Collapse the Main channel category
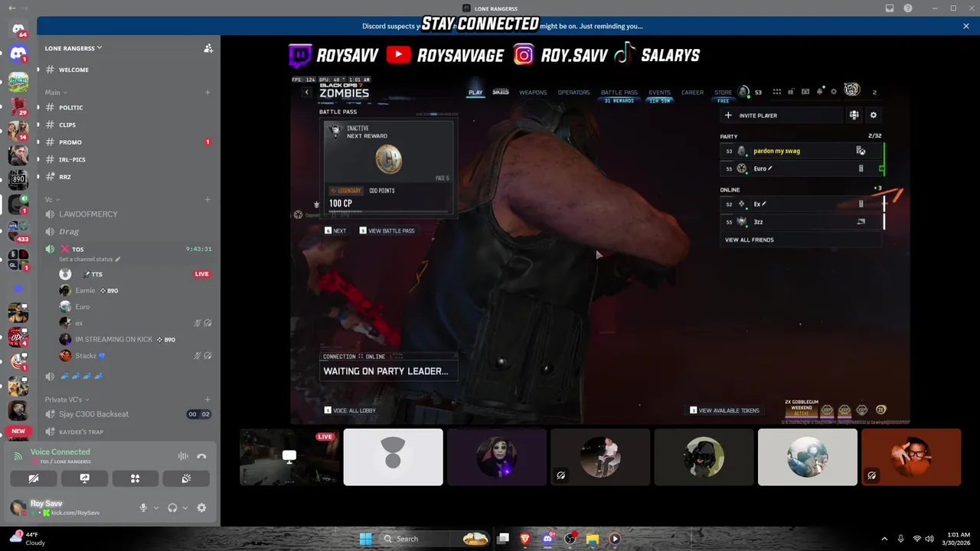The height and width of the screenshot is (551, 980). coord(56,93)
